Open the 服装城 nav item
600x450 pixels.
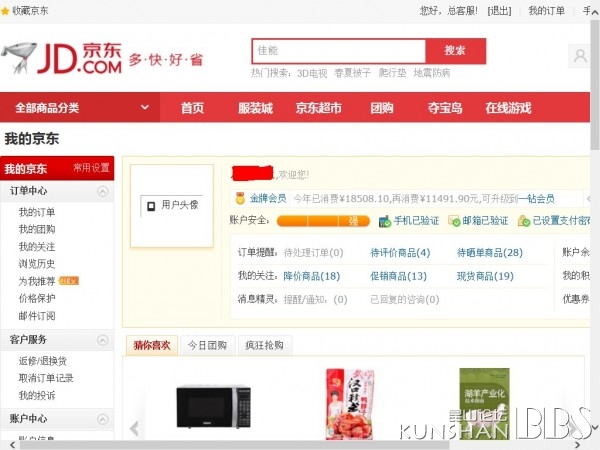[x=255, y=108]
